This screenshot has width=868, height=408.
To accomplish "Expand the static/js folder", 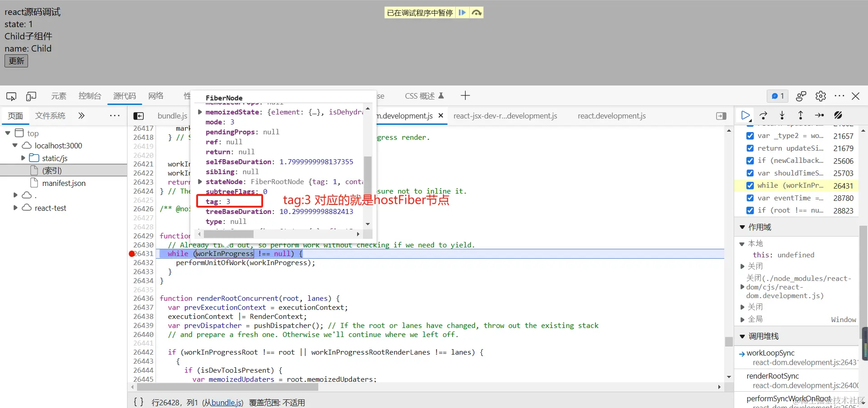I will point(23,158).
